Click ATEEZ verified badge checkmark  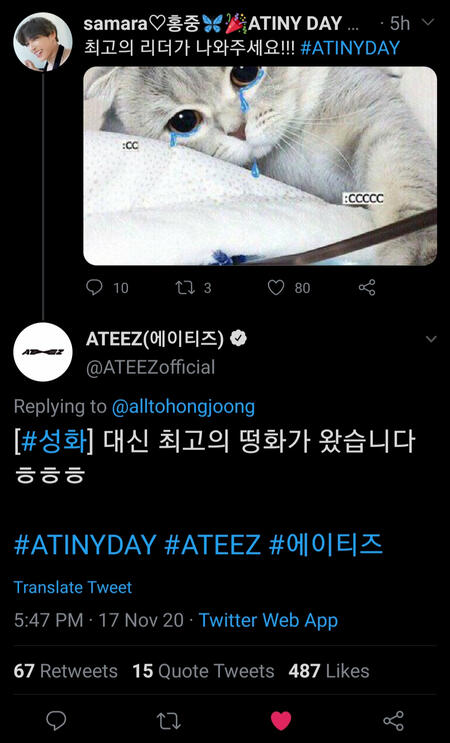click(x=238, y=338)
